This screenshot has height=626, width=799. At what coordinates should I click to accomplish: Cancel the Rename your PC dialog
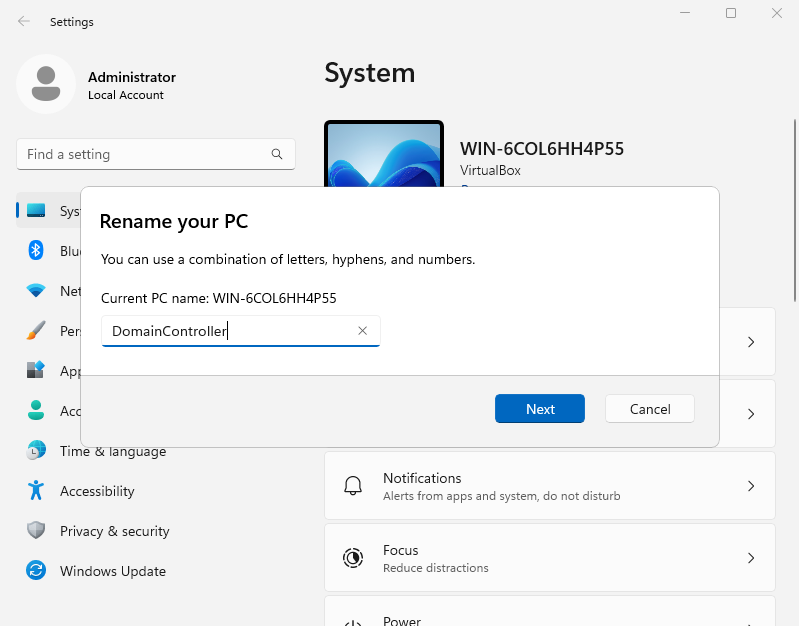click(650, 409)
